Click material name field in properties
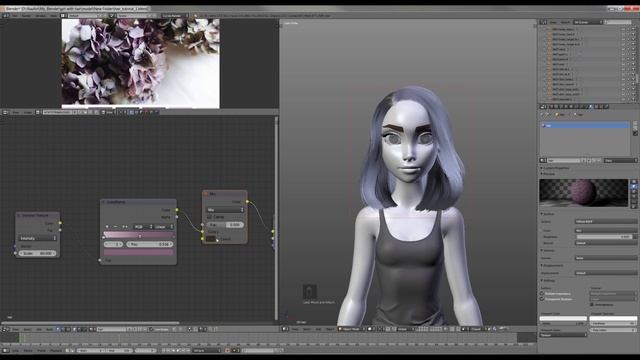 pos(565,160)
